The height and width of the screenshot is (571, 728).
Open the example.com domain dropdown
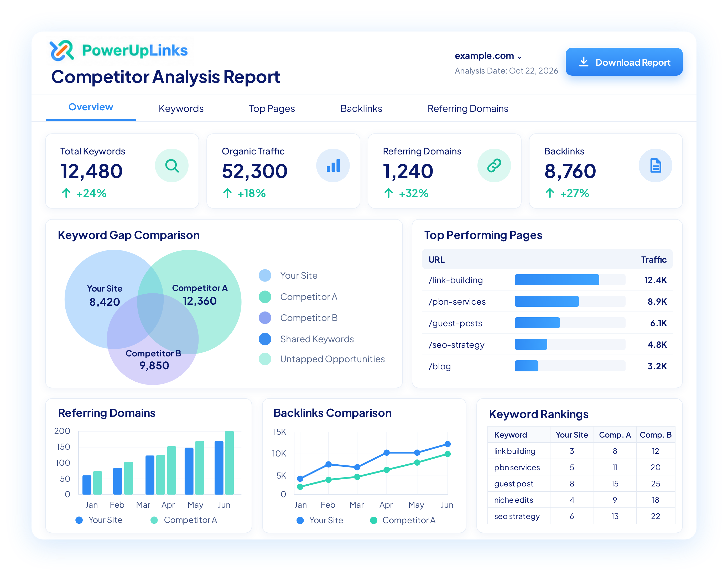pos(488,56)
